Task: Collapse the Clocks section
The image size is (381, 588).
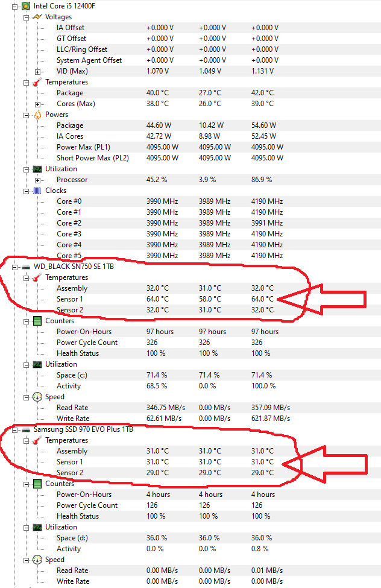Action: (26, 191)
